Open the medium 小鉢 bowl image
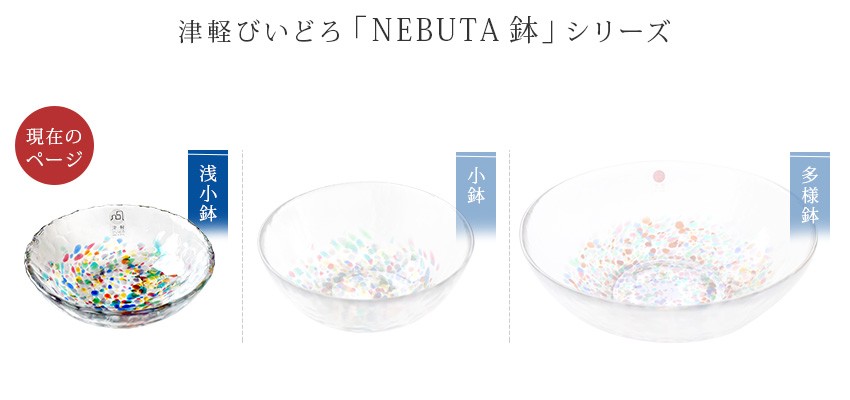Screen dimensions: 850x400 pos(366,256)
